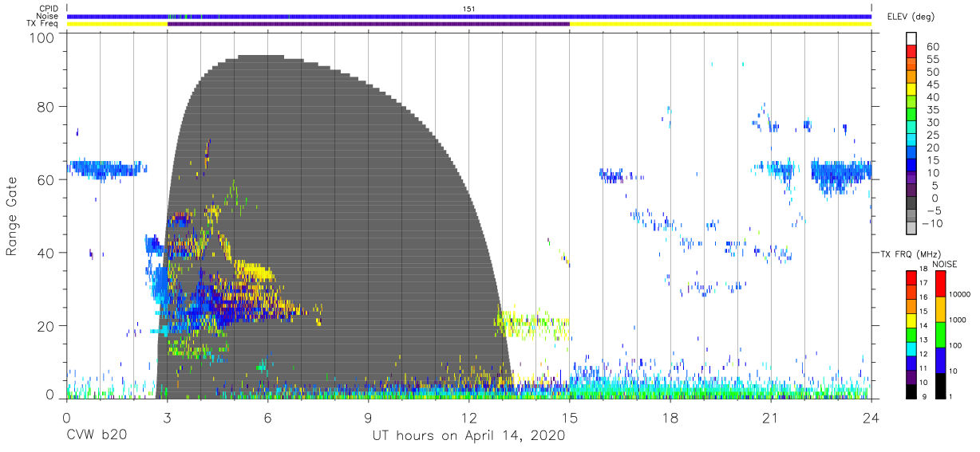Viewport: 980px width, 452px height.
Task: Click Range Gate axis tick 100
Action: pos(41,37)
